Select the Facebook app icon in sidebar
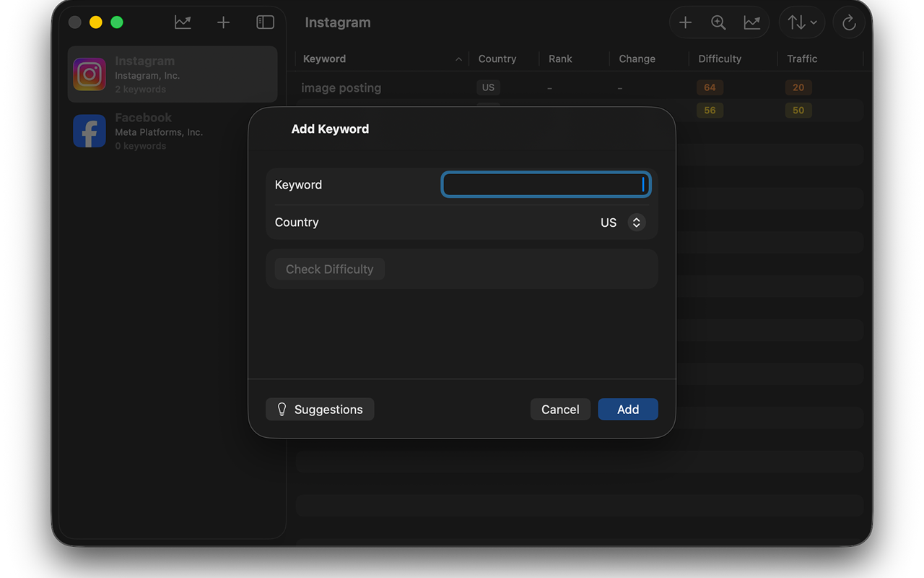924x578 pixels. coord(90,131)
